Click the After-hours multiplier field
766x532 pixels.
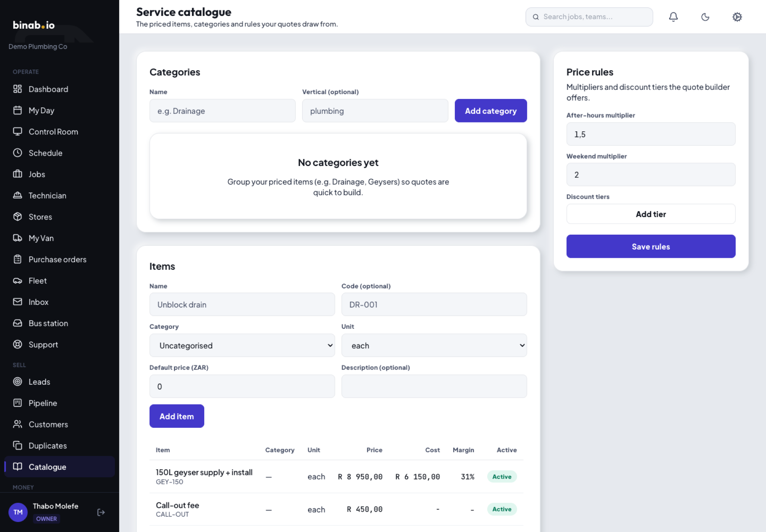click(651, 134)
